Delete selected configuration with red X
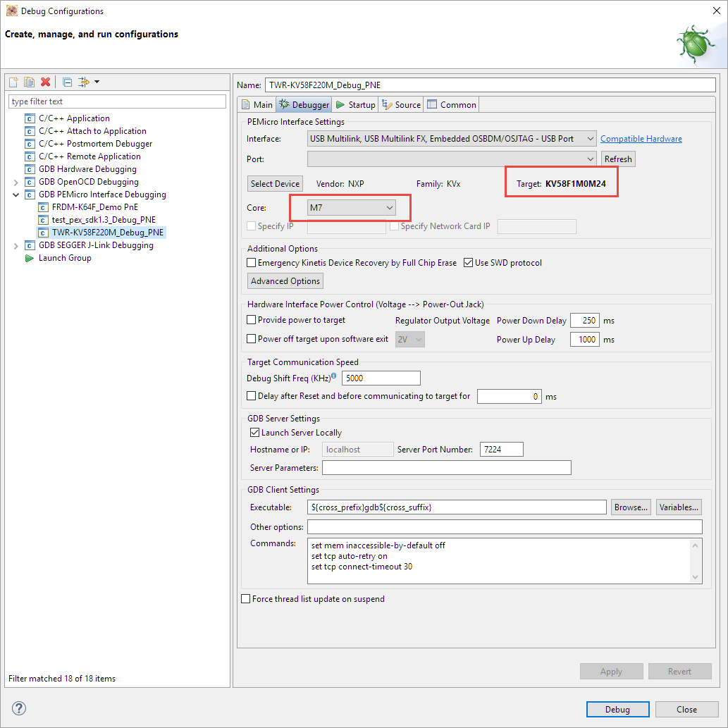Screen dimensions: 728x728 45,82
